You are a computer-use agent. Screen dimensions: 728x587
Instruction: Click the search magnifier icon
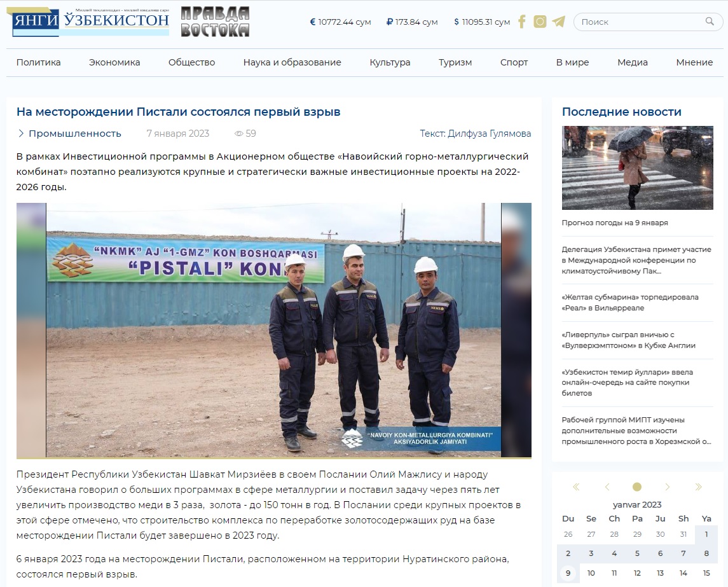click(x=710, y=22)
